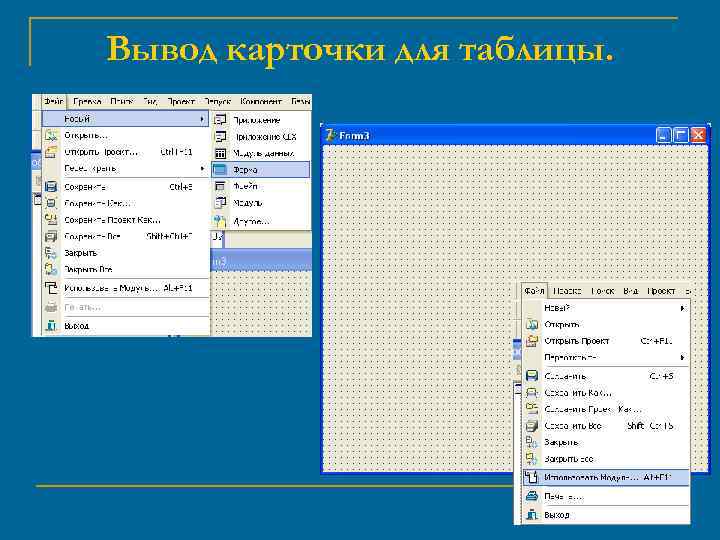Open Файл in the right menu bar
720x540 pixels.
pos(534,291)
